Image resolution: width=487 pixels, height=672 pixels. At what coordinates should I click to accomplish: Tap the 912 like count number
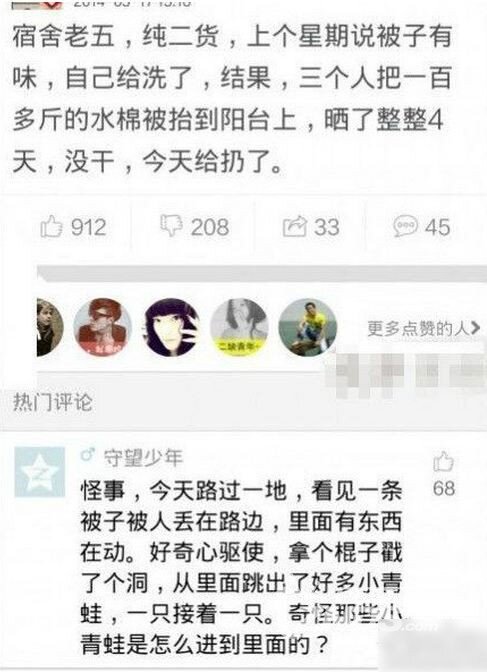88,227
